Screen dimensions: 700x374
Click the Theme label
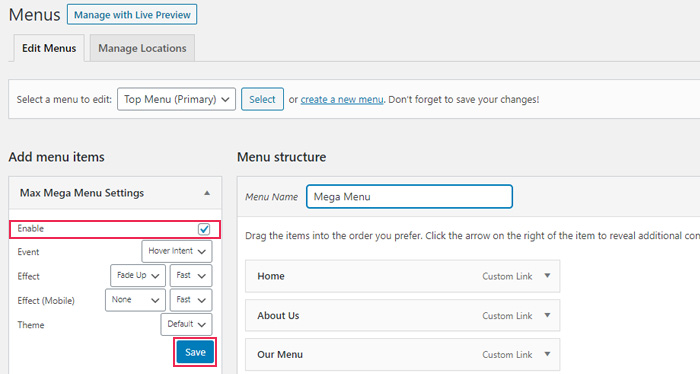[x=31, y=325]
